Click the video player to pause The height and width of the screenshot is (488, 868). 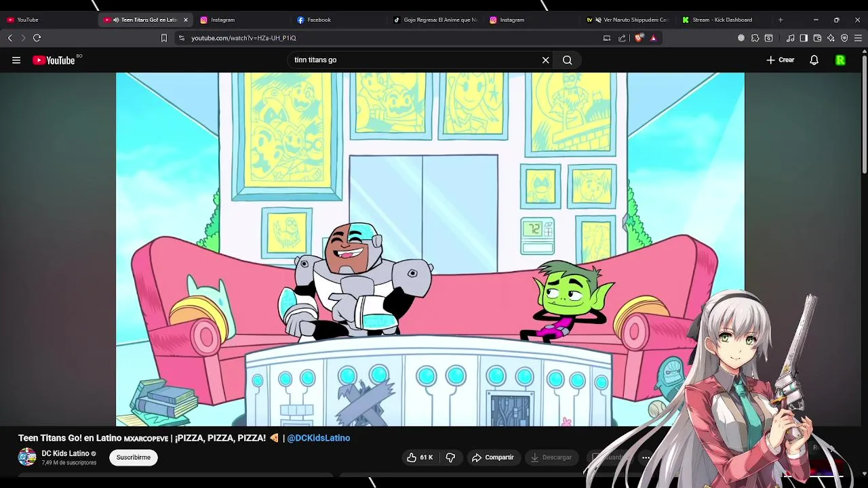point(430,249)
